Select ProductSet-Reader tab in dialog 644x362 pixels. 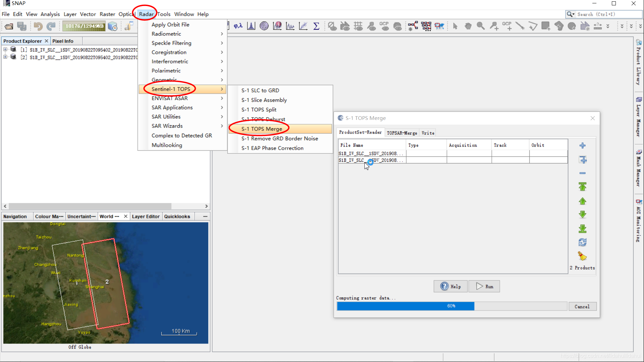(360, 133)
